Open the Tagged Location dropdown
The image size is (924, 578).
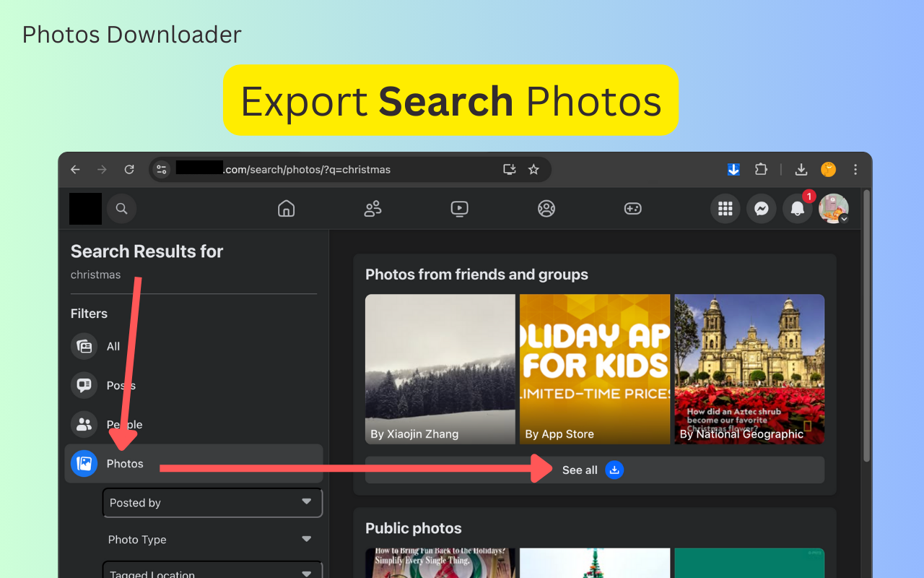click(212, 571)
